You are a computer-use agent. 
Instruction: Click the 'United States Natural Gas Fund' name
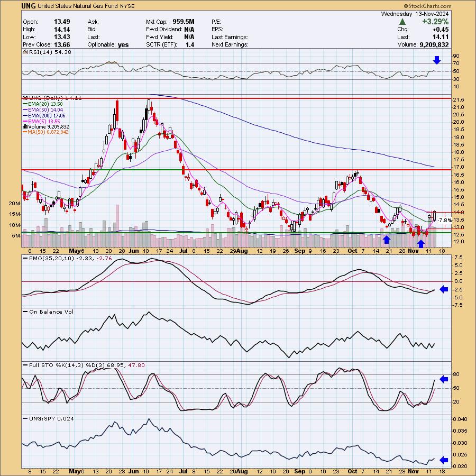click(78, 6)
